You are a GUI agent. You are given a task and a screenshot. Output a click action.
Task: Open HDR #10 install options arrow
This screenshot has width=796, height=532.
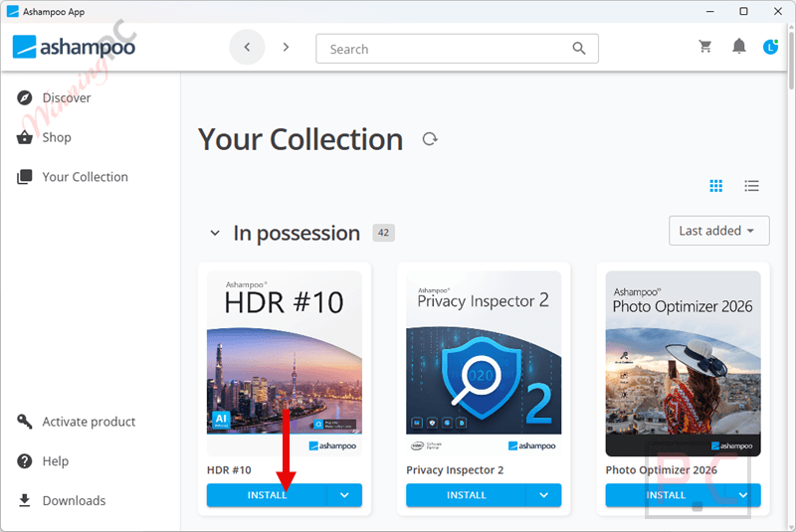(x=344, y=495)
